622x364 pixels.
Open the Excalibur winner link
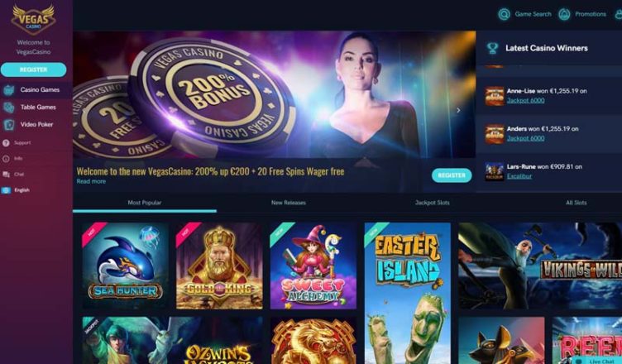(519, 176)
